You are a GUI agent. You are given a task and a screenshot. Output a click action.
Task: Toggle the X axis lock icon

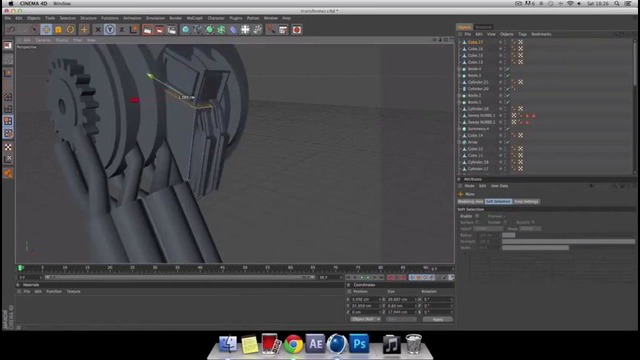pyautogui.click(x=98, y=29)
